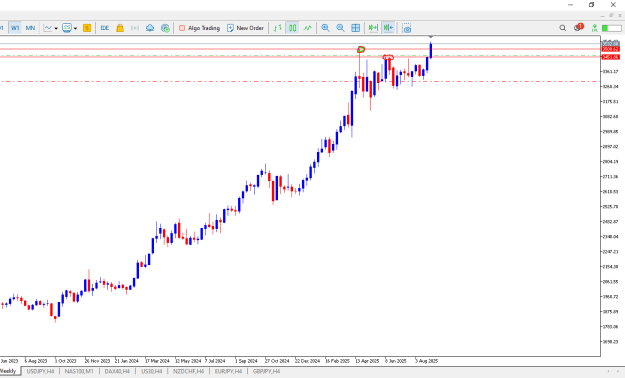Click the chart shift triangle marker at top
The width and height of the screenshot is (625, 378).
point(431,37)
